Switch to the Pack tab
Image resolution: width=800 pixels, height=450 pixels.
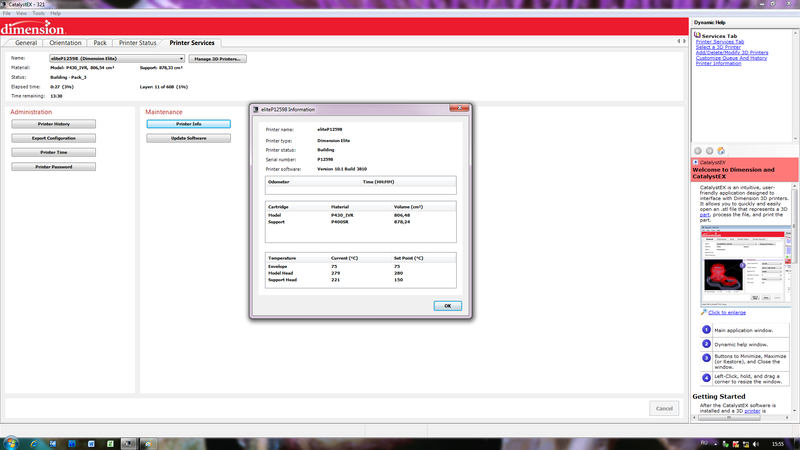100,43
